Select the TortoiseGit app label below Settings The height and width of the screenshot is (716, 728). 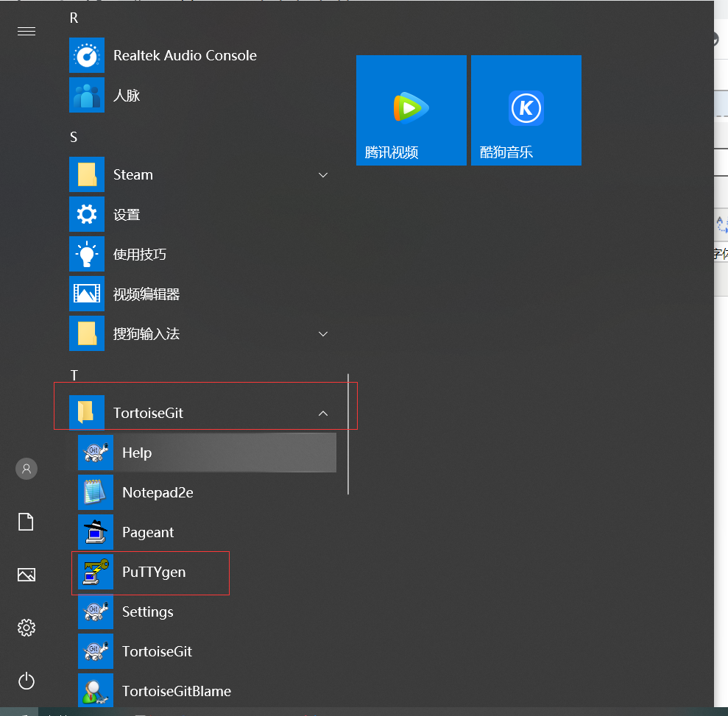tap(157, 651)
